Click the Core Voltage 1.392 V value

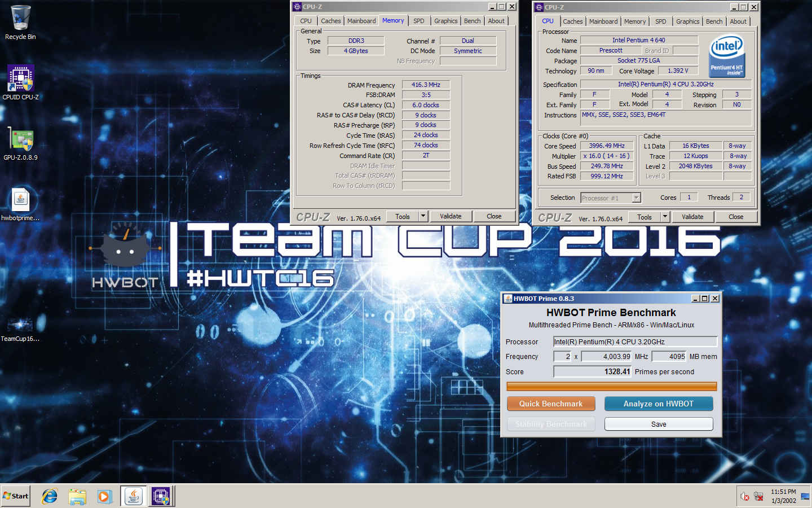click(678, 71)
